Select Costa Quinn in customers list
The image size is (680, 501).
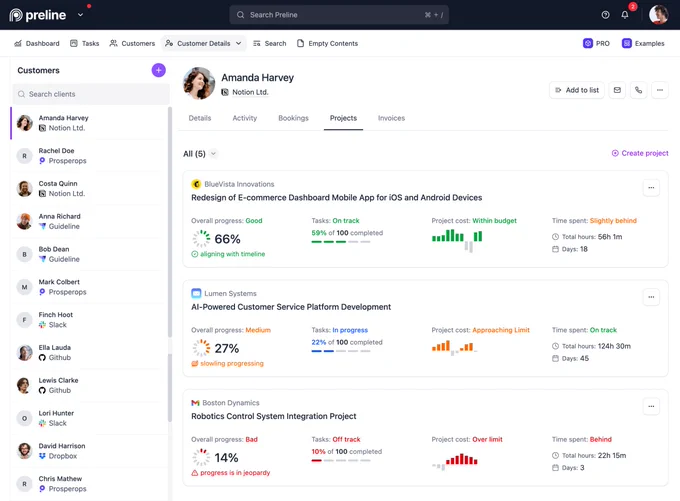coord(89,189)
